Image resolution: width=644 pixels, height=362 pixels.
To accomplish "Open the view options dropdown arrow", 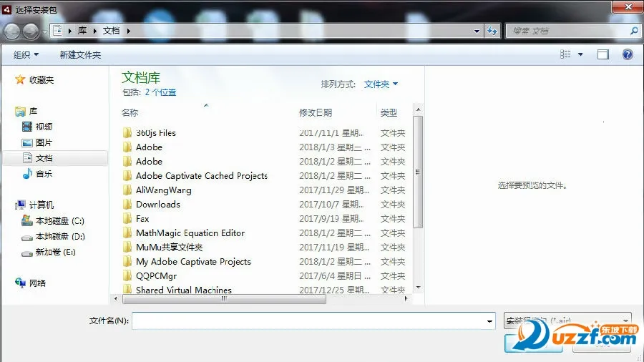I will (x=580, y=54).
